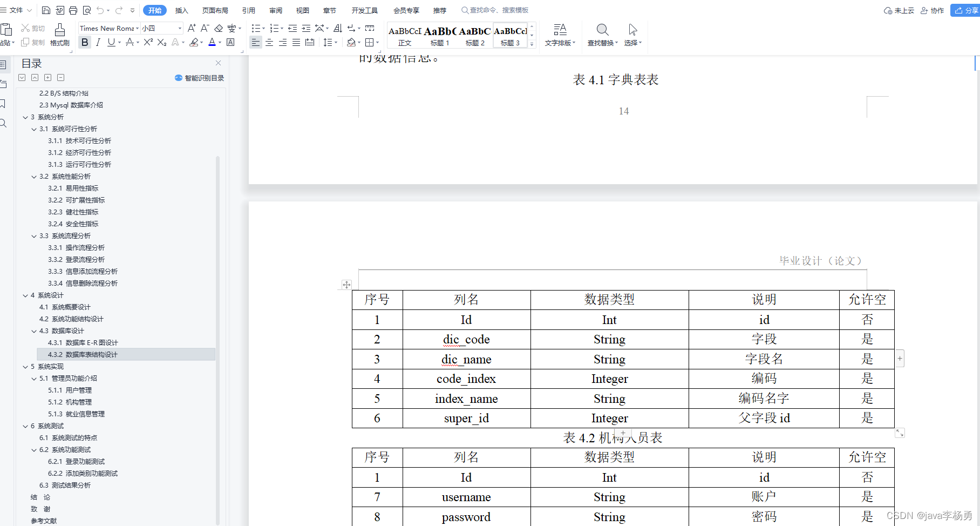Collapse the 6.2 系统功能测试 node
Image resolution: width=980 pixels, height=526 pixels.
click(34, 450)
